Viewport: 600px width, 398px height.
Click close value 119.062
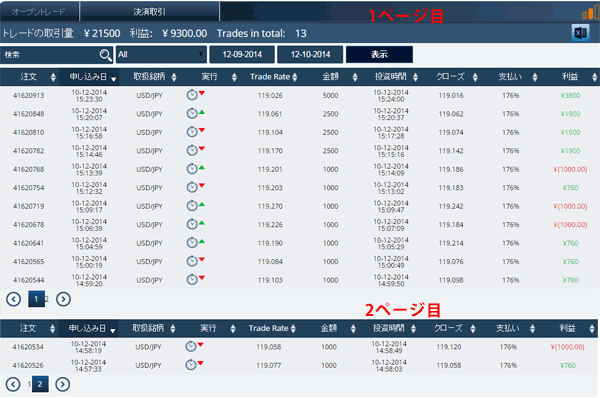point(451,114)
